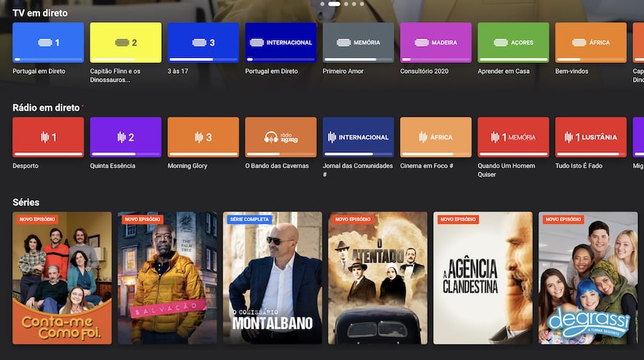Open the 'Conta-me Como Foi' series poster
Image resolution: width=644 pixels, height=360 pixels.
pyautogui.click(x=62, y=278)
